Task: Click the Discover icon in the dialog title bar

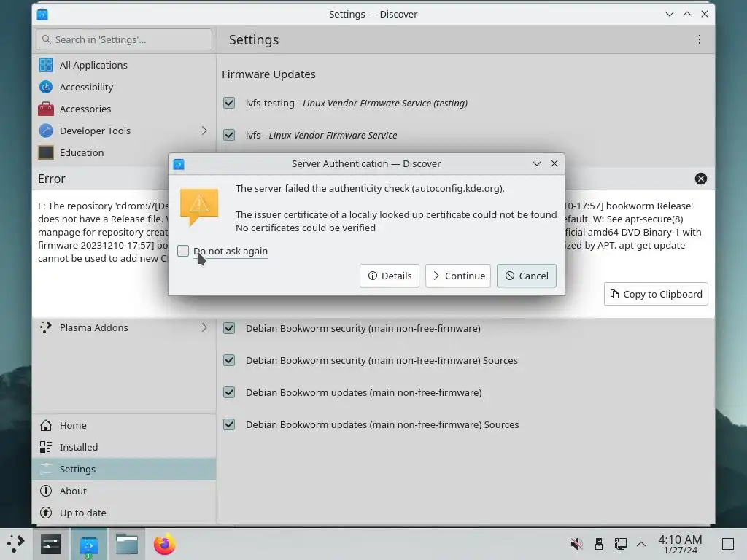Action: point(179,164)
